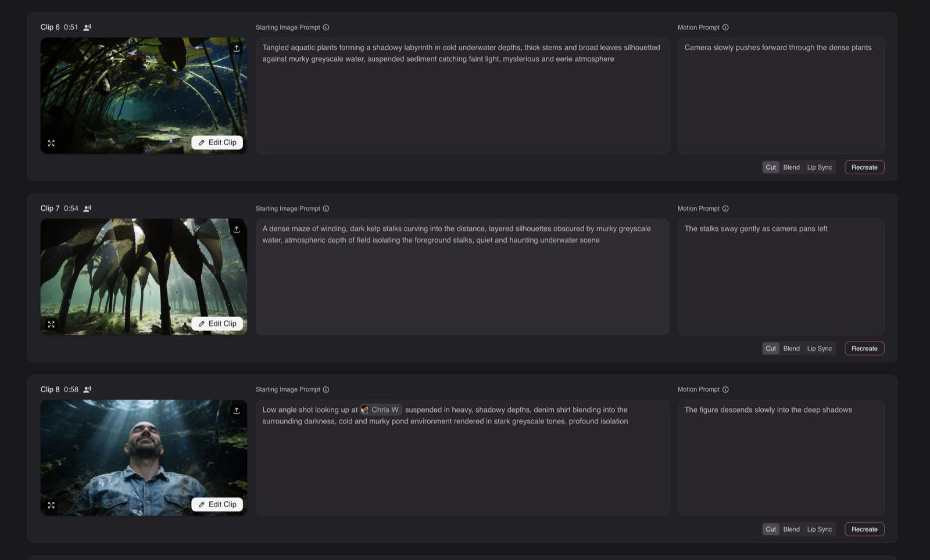The width and height of the screenshot is (930, 560).
Task: Open the upload icon on the Clip 7 thumbnail
Action: coord(237,230)
